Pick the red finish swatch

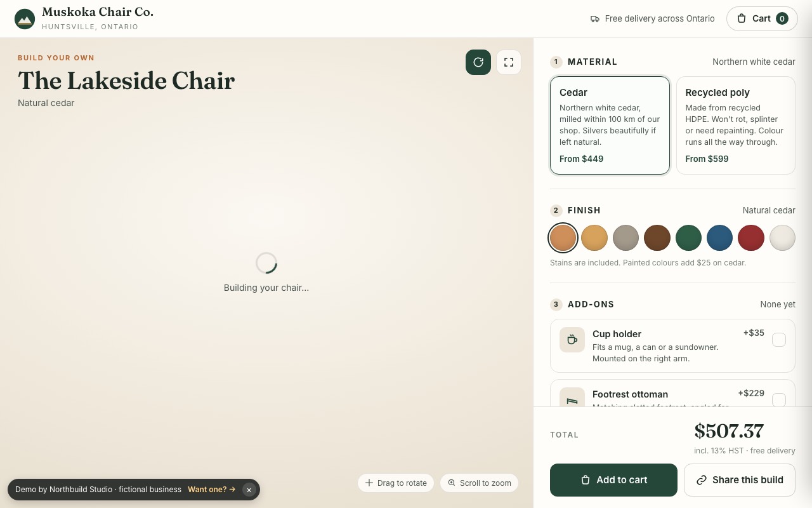[751, 238]
